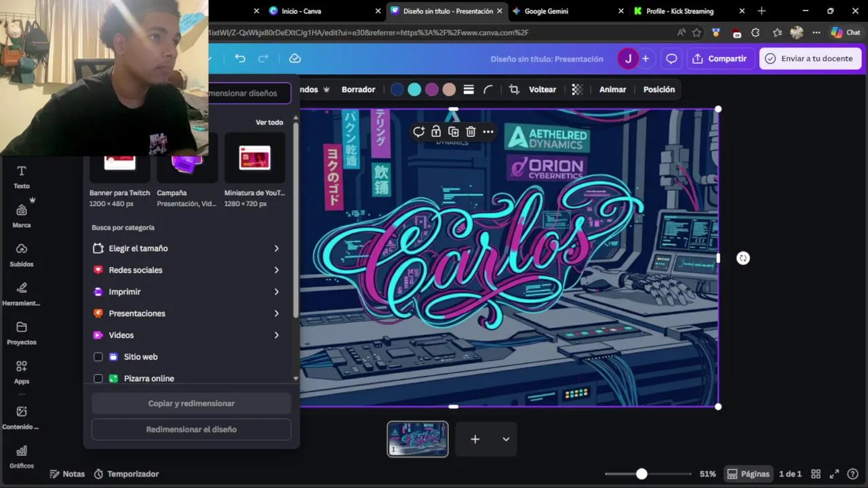The image size is (868, 488).
Task: Open corner rounding option
Action: (488, 89)
